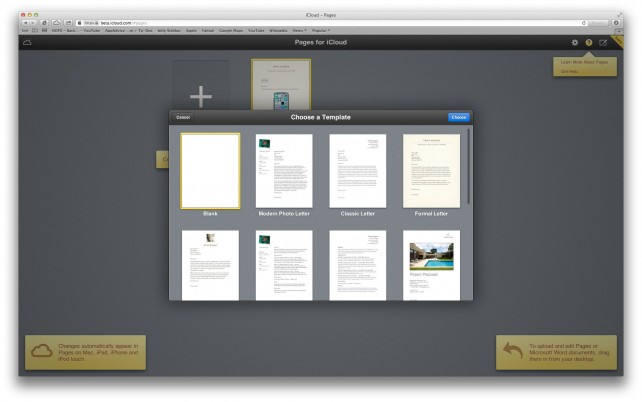Click the iCloud home cloud icon

[x=27, y=43]
